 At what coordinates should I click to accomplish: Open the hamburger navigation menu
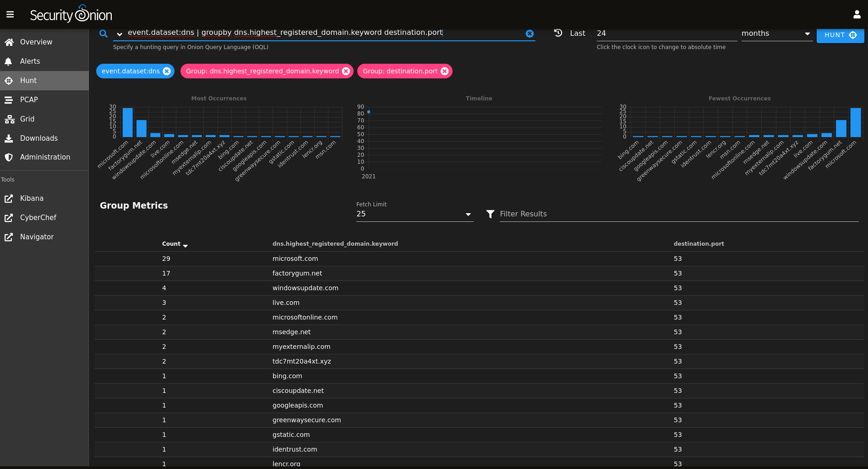click(10, 15)
